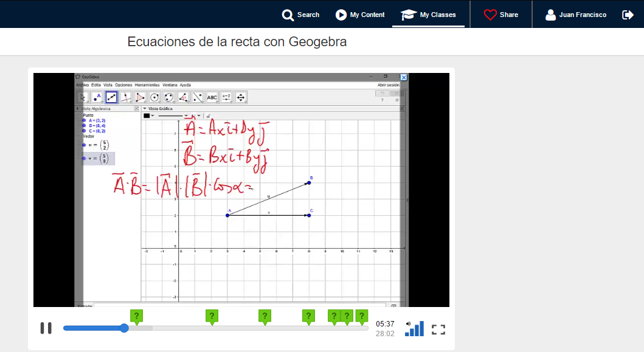Select the Move arrow tool in GeoGebra

tap(83, 97)
